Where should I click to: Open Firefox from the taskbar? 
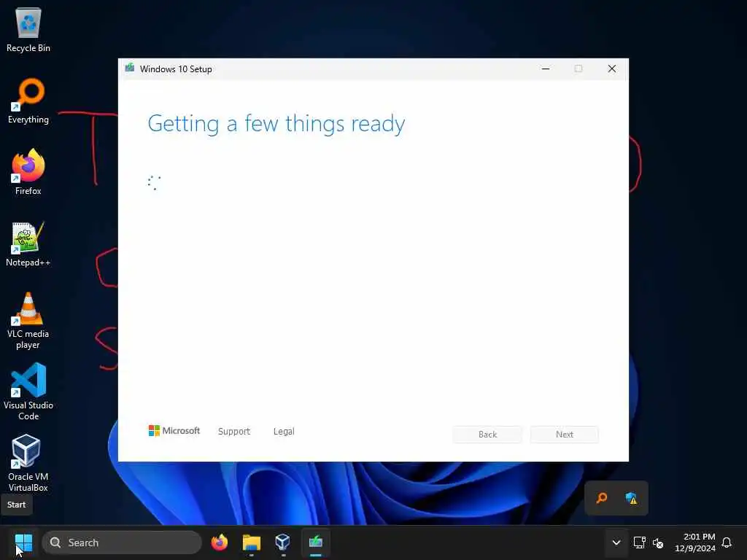(x=220, y=542)
